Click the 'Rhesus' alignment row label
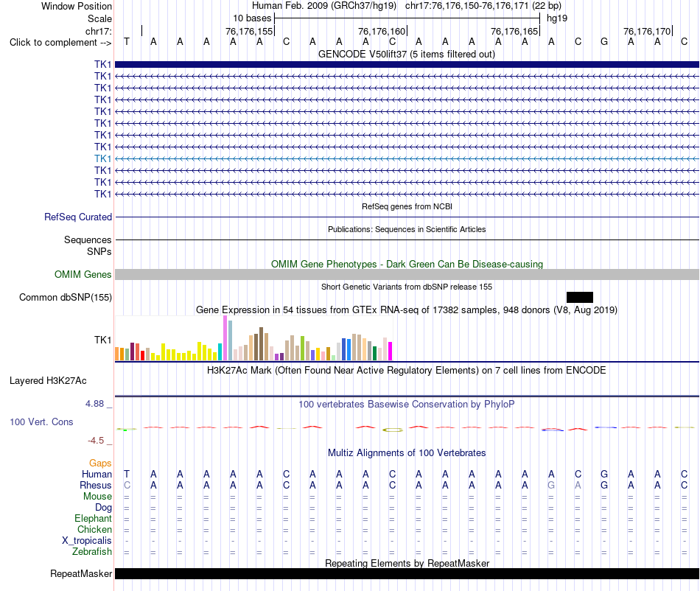The height and width of the screenshot is (591, 700). point(96,485)
